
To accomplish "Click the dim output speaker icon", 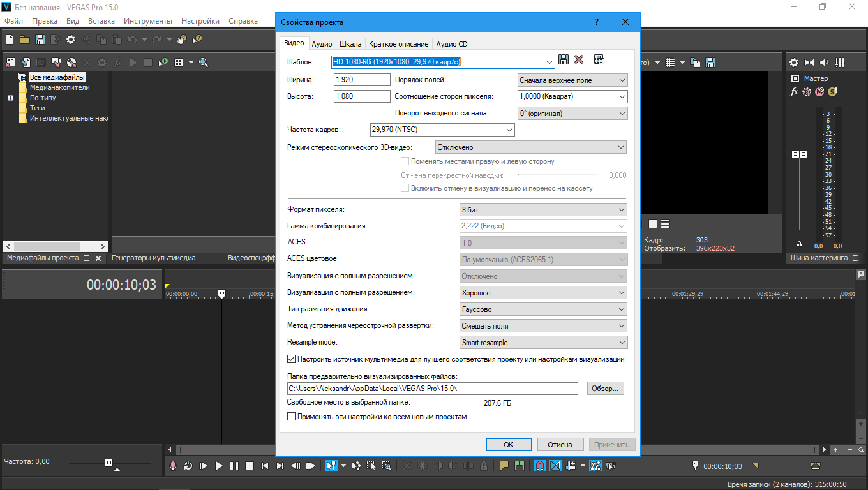I will click(825, 63).
